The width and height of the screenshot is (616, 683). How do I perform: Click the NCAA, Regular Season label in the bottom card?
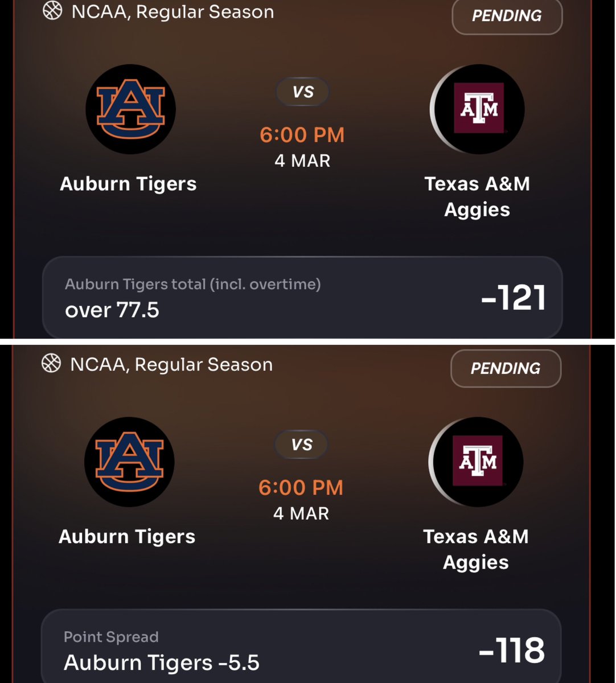[171, 364]
